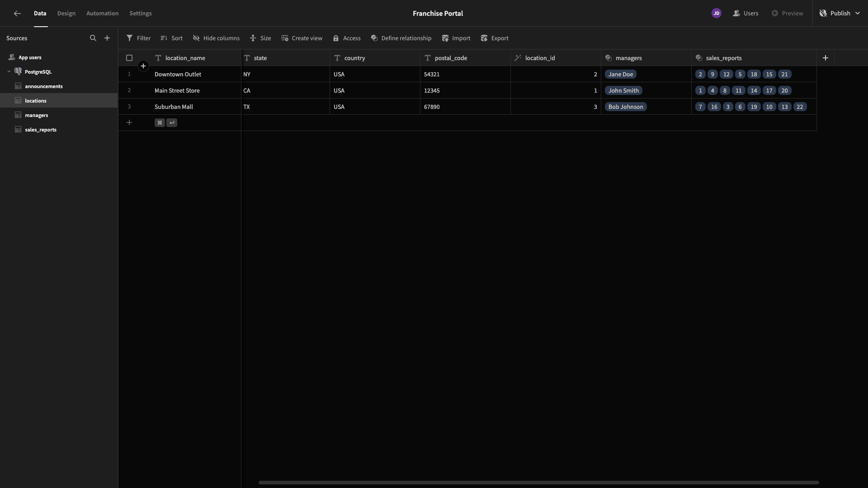Screen dimensions: 868x488
Task: Click the text type icon of postal_code column
Action: (428, 58)
